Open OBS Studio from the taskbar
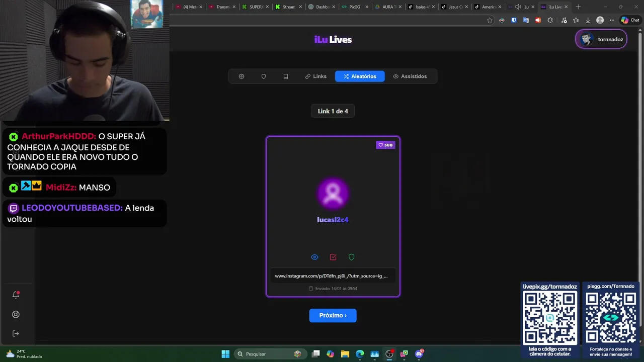 click(x=389, y=354)
